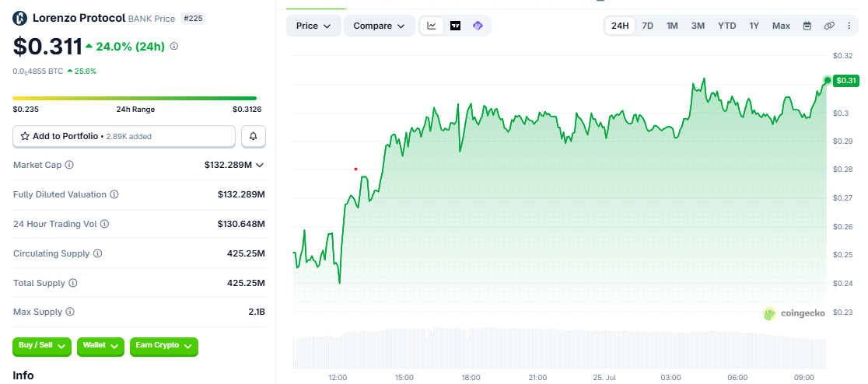Show Max Supply info icon
This screenshot has width=868, height=384.
(x=70, y=312)
